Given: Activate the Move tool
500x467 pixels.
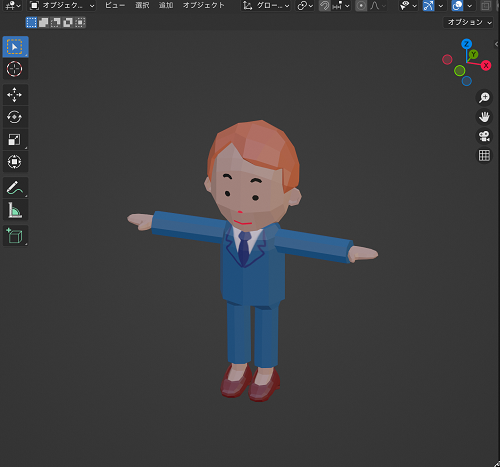Looking at the screenshot, I should click(15, 95).
